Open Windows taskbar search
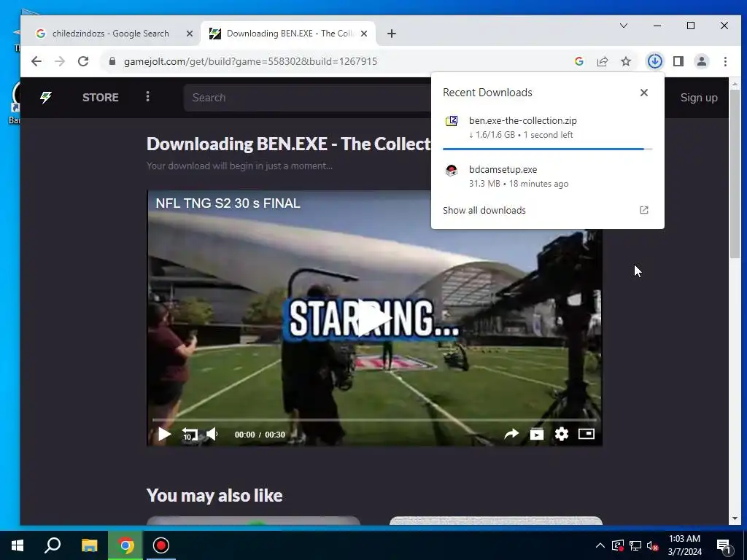Screen dimensions: 747x560 [x=53, y=545]
